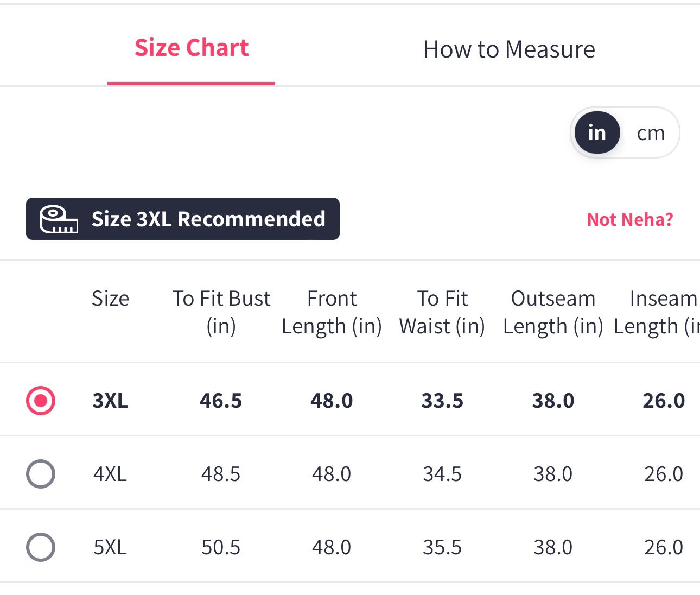
Task: Click the 4XL size label
Action: [110, 474]
